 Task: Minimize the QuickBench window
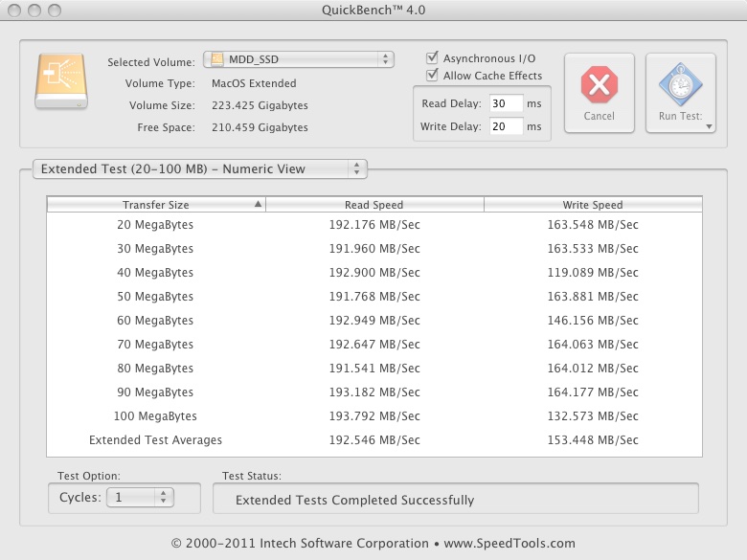pos(34,11)
